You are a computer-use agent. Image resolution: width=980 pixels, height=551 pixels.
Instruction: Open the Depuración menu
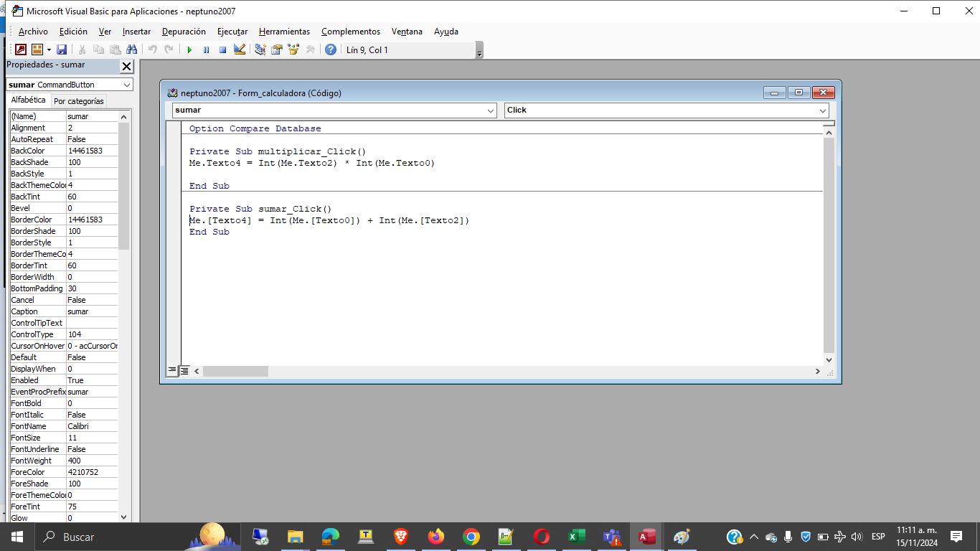click(184, 32)
